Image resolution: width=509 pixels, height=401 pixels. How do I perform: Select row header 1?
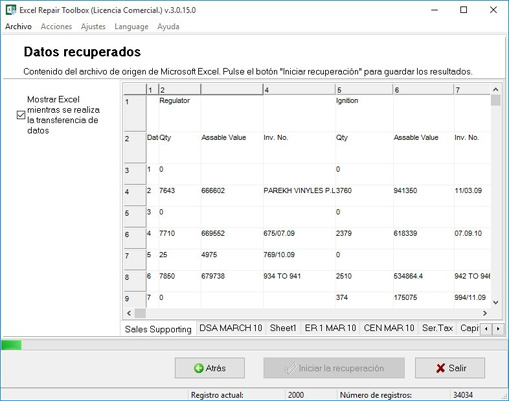coord(134,113)
